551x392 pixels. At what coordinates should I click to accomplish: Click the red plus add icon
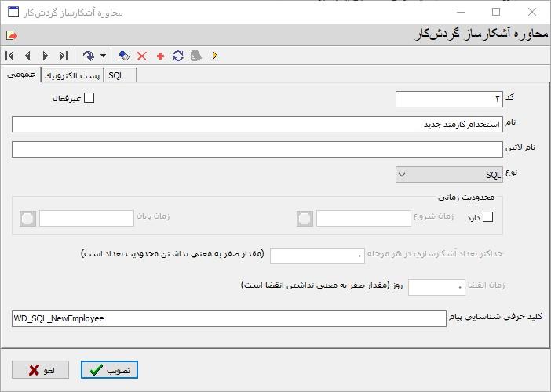click(160, 56)
